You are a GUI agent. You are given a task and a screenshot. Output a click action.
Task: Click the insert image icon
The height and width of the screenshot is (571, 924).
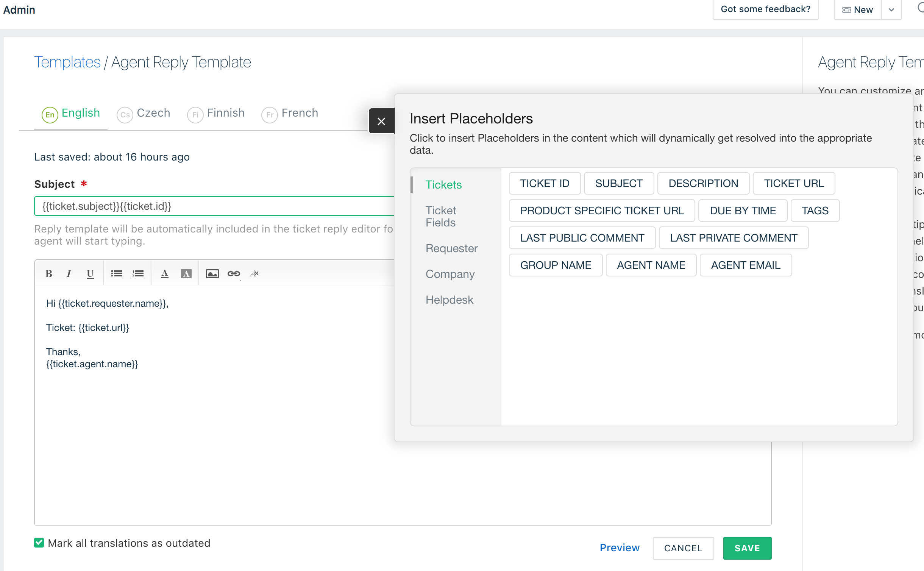point(212,273)
